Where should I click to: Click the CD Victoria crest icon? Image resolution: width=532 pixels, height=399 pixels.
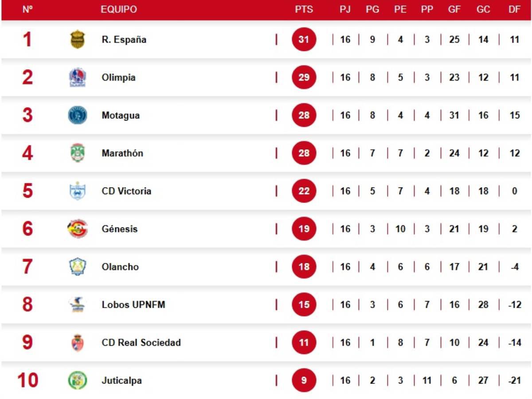point(78,191)
